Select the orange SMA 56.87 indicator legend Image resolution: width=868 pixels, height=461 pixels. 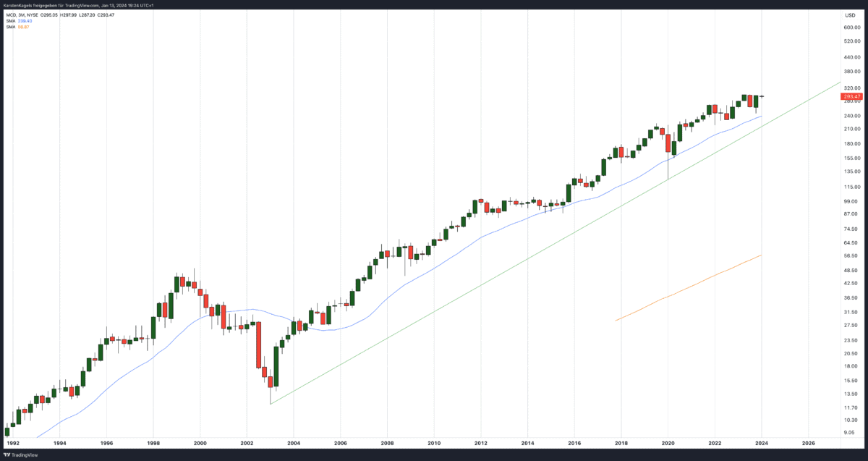18,27
